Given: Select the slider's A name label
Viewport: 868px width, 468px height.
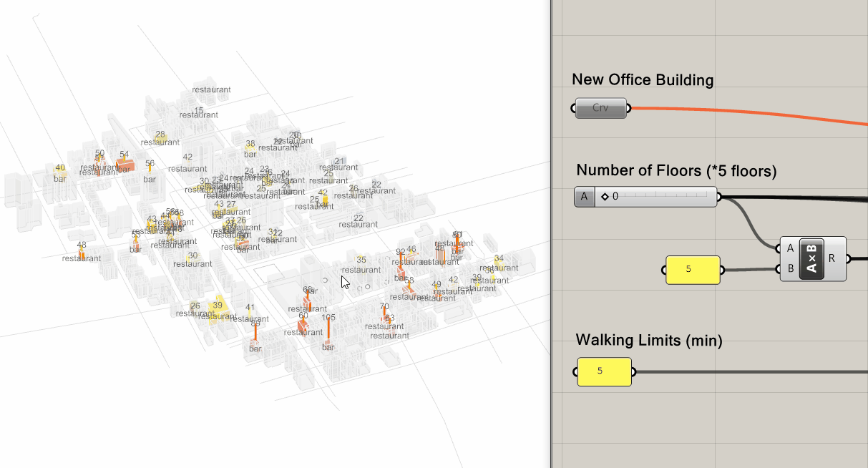Looking at the screenshot, I should (585, 197).
